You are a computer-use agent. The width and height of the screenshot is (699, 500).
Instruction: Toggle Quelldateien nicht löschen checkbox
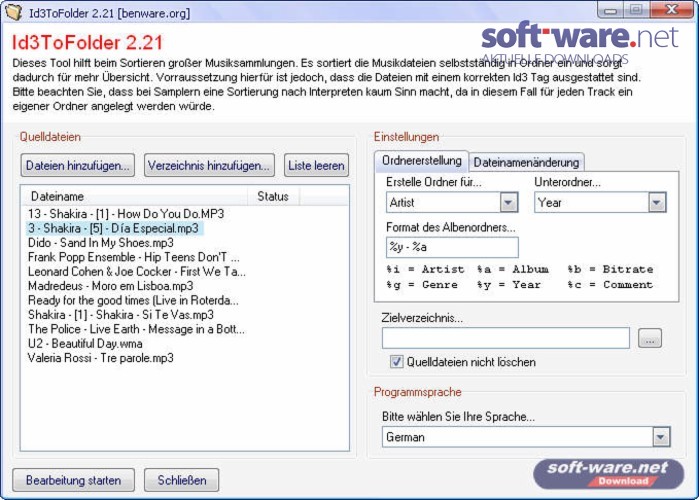396,361
